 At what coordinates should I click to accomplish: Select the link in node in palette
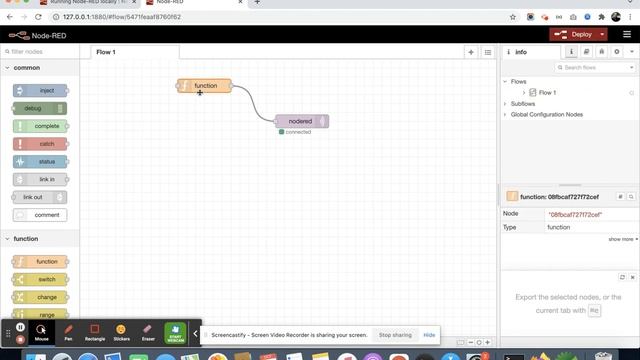[x=40, y=180]
